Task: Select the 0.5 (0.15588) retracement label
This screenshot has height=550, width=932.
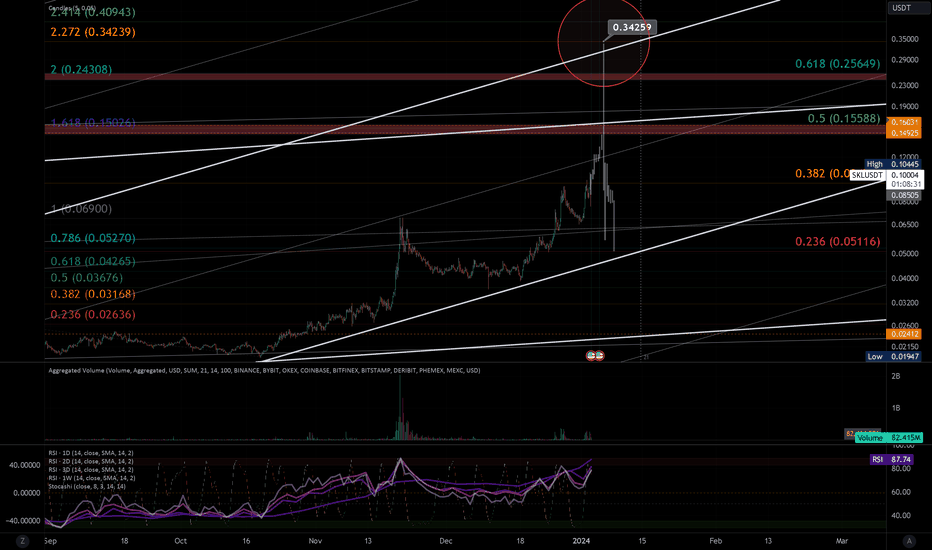Action: (844, 118)
